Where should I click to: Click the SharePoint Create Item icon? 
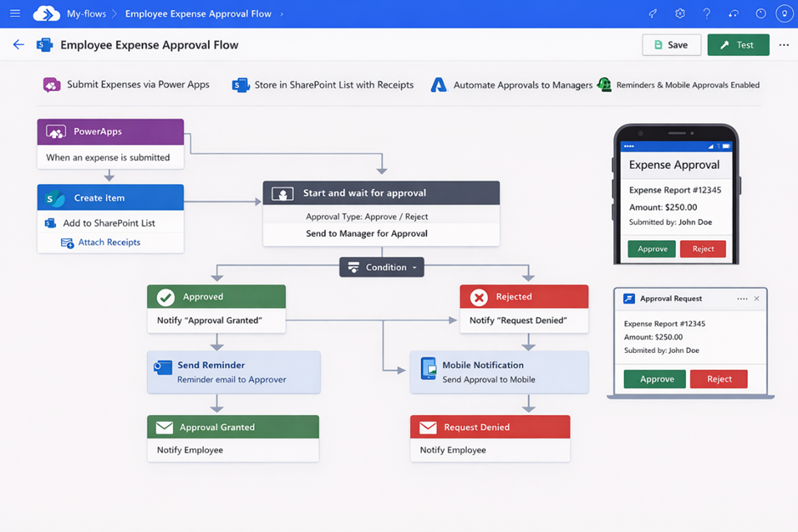[55, 199]
